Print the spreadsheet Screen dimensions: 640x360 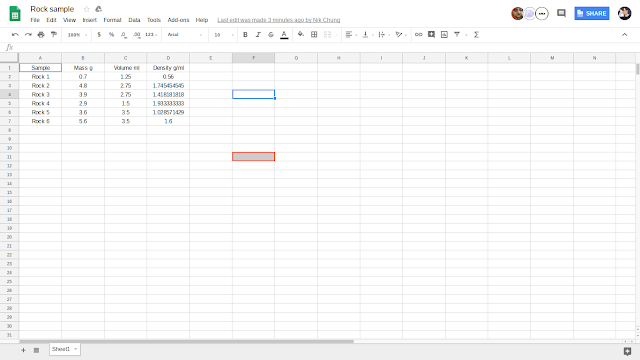[41, 35]
